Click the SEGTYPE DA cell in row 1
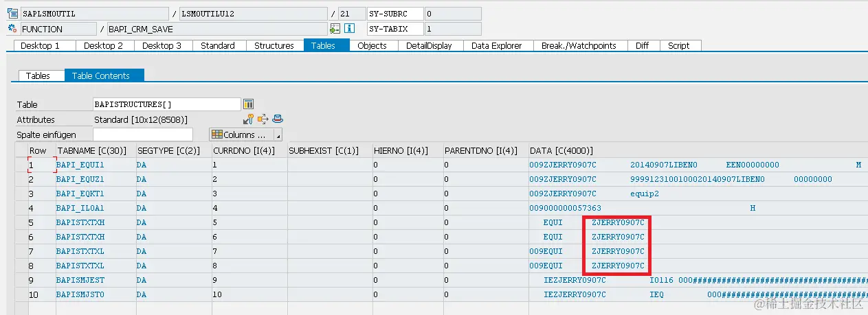 click(x=173, y=165)
